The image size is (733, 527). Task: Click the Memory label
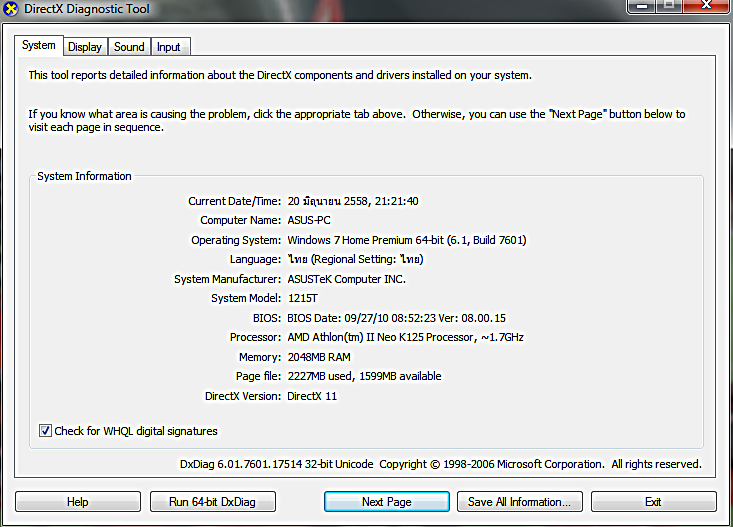point(260,357)
